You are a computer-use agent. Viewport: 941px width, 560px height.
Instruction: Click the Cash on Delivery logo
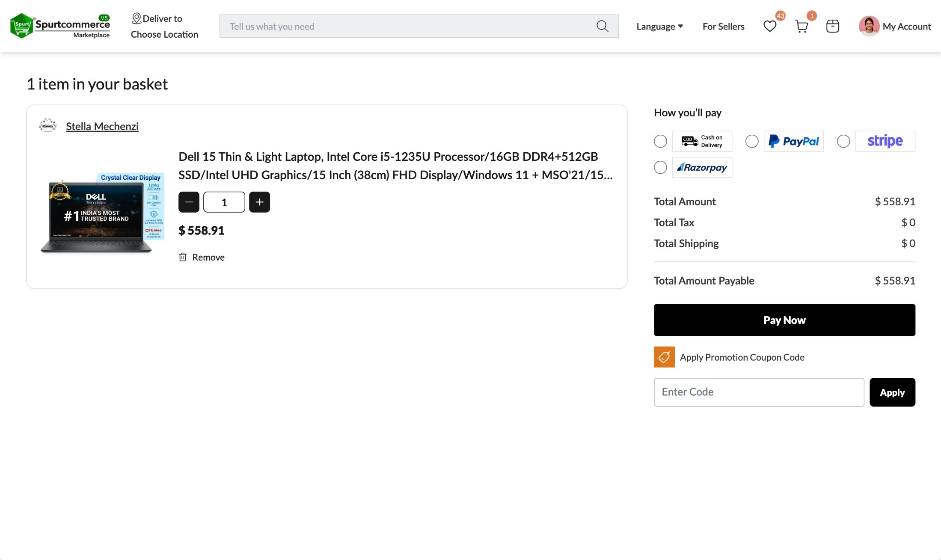[702, 141]
